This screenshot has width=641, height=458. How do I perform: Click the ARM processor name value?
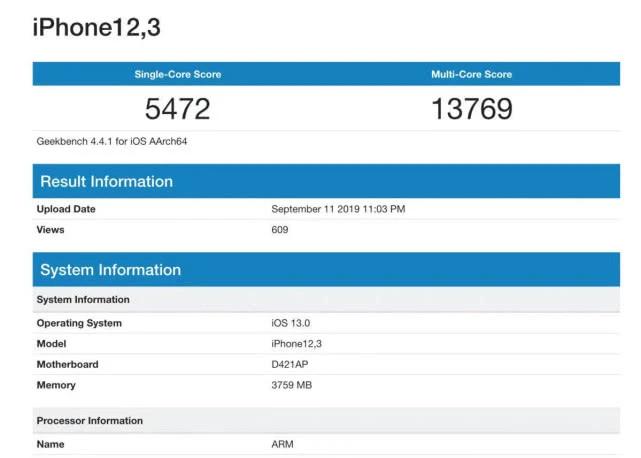pos(282,444)
